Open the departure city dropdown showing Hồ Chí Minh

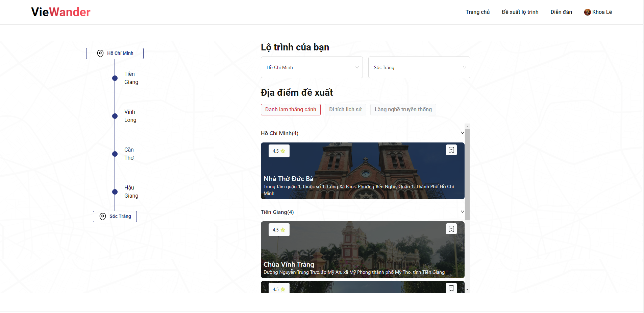311,67
